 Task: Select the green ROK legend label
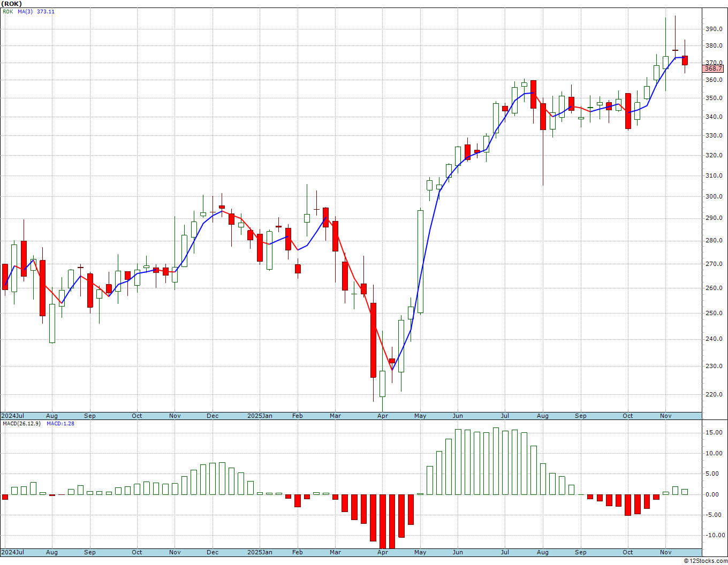(x=7, y=12)
